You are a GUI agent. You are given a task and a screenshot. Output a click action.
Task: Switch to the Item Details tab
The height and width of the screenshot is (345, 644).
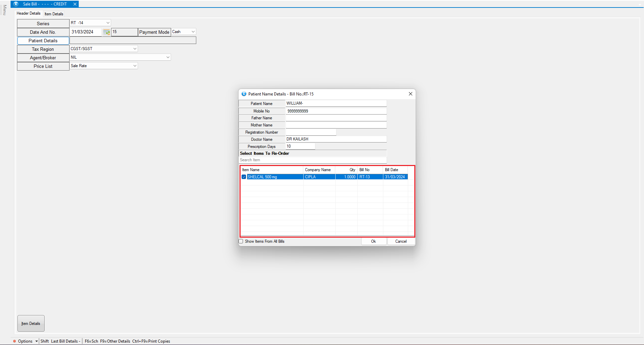54,14
